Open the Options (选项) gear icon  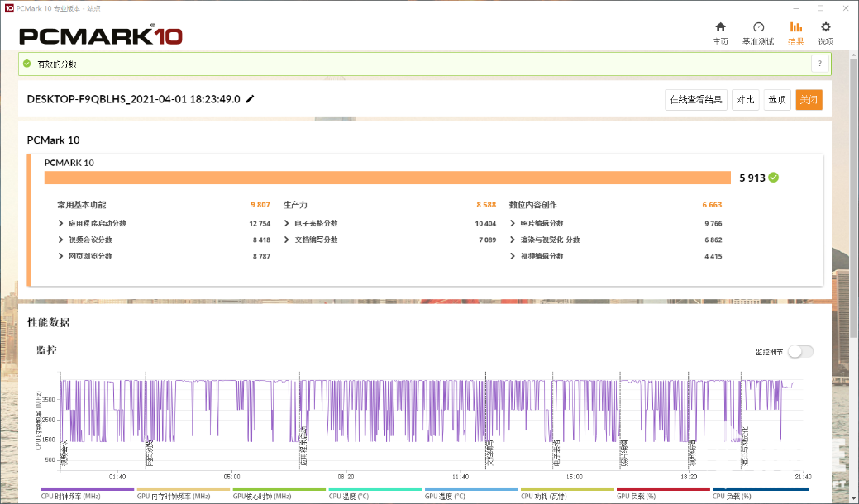826,26
